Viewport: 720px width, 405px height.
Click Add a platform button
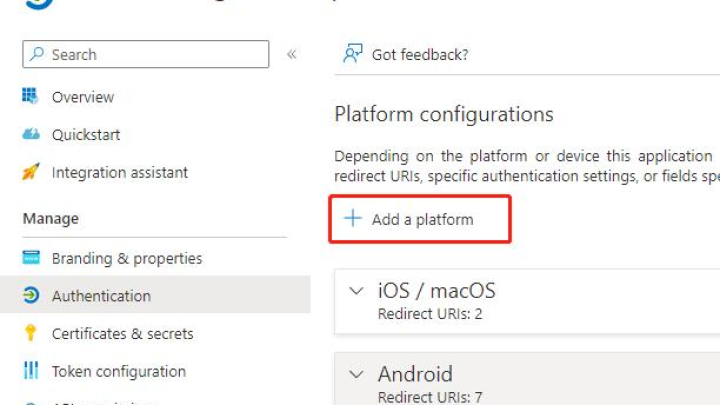point(420,219)
